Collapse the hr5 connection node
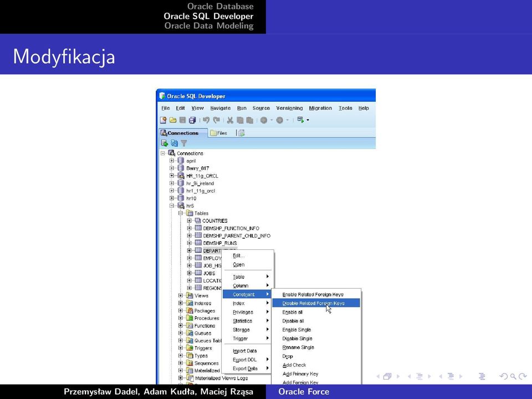Viewport: 532px width, 399px height. click(172, 206)
